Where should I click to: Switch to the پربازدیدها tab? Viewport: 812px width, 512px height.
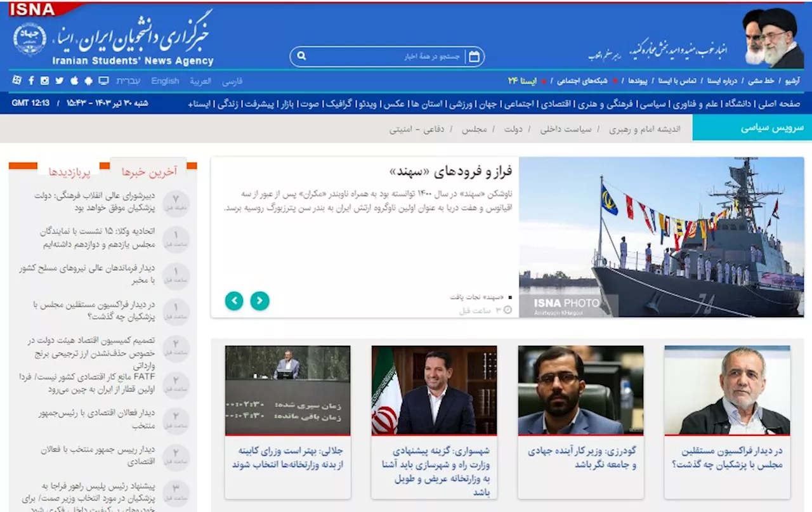[x=70, y=172]
